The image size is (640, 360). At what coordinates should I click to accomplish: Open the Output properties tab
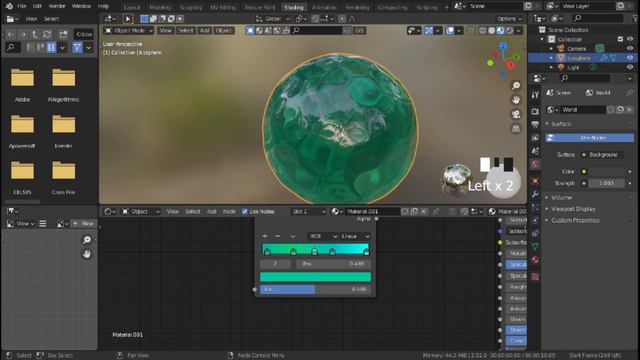(535, 124)
